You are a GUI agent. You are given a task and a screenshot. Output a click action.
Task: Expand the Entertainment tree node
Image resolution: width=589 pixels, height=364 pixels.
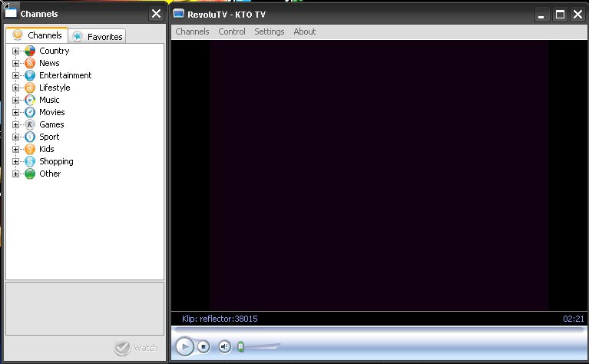coord(15,75)
